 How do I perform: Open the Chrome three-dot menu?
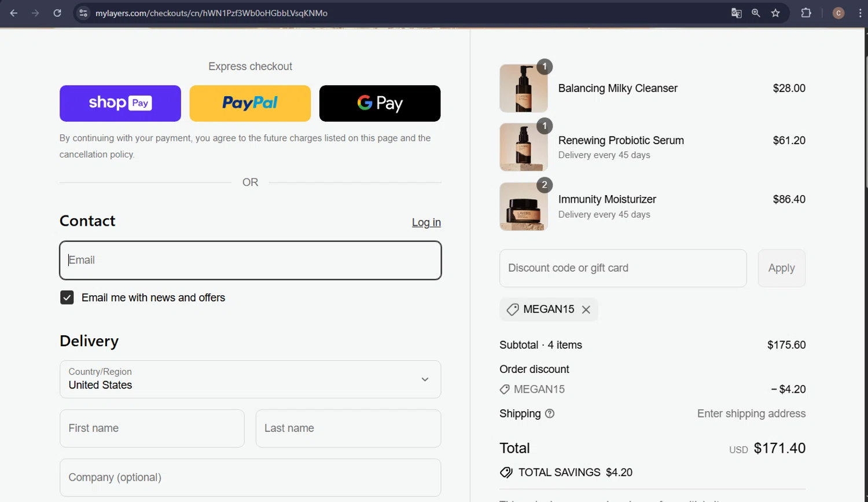tap(860, 13)
